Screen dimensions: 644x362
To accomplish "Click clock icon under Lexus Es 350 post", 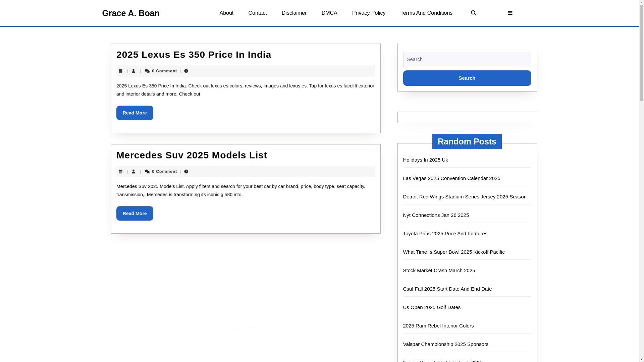I will (186, 71).
